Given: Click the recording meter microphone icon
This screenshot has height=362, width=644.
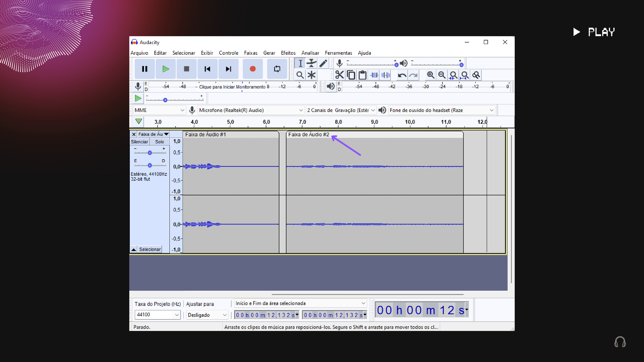Looking at the screenshot, I should coord(138,86).
